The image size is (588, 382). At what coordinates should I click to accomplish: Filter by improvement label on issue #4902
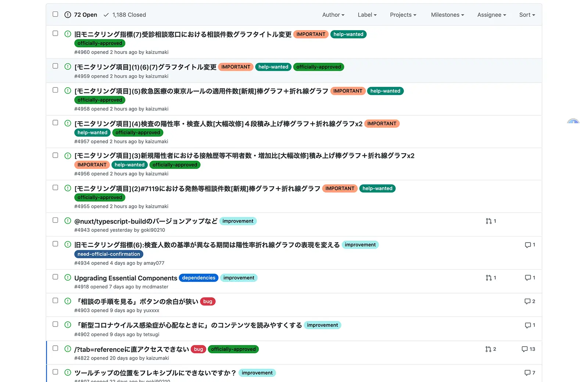pyautogui.click(x=323, y=325)
